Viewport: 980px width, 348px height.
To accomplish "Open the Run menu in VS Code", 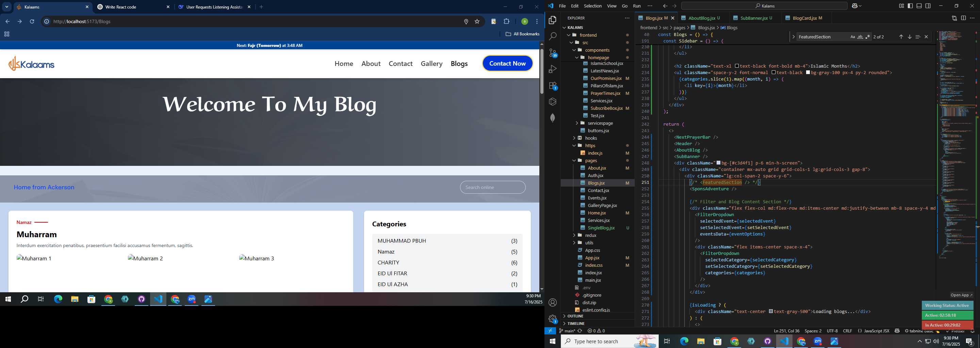I will point(637,6).
